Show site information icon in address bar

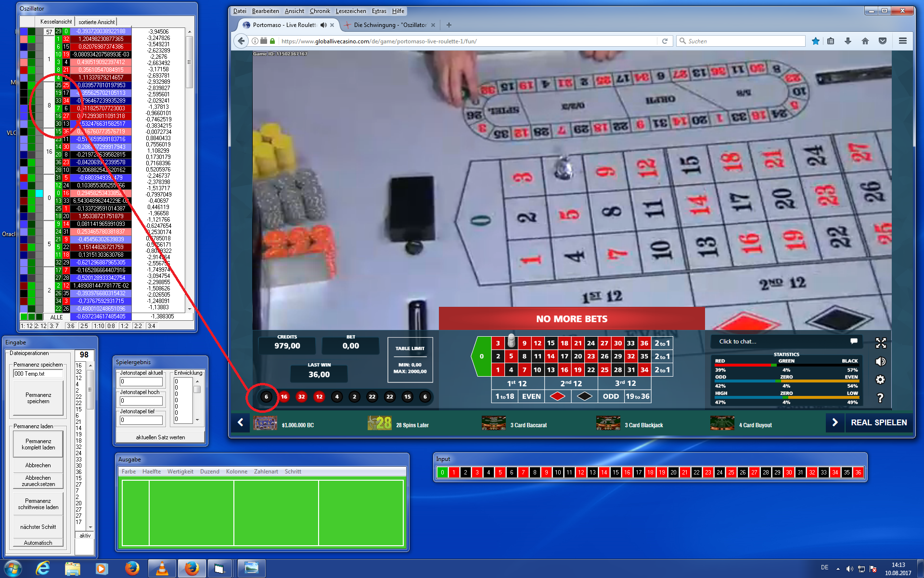pyautogui.click(x=255, y=41)
